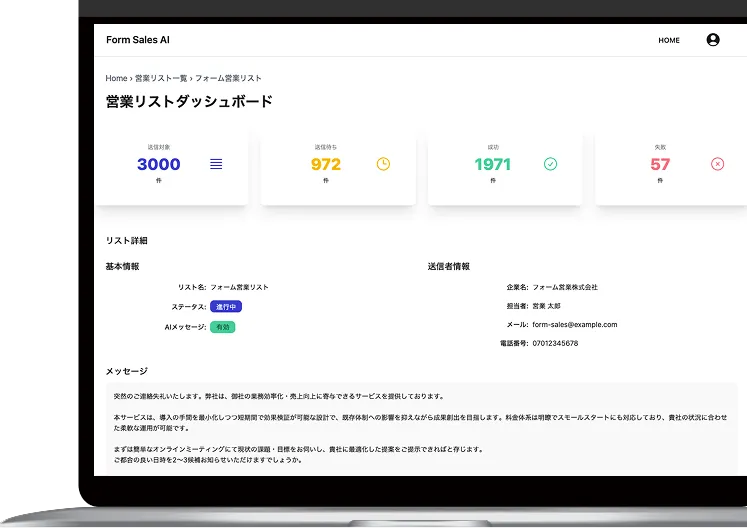Click the 3000 send target count
747x528 pixels.
pos(158,165)
